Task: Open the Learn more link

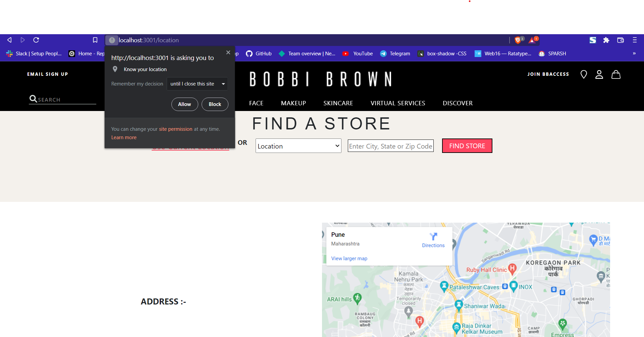Action: tap(124, 137)
